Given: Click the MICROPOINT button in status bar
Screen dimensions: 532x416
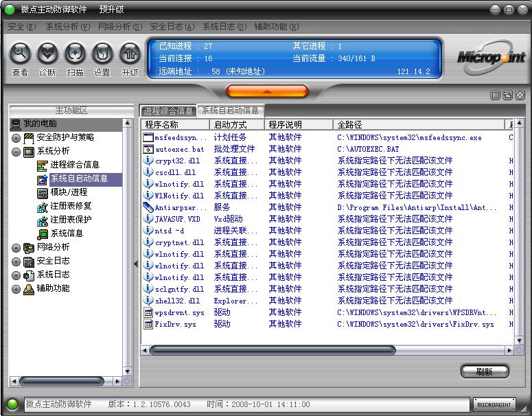Looking at the screenshot, I should (494, 404).
